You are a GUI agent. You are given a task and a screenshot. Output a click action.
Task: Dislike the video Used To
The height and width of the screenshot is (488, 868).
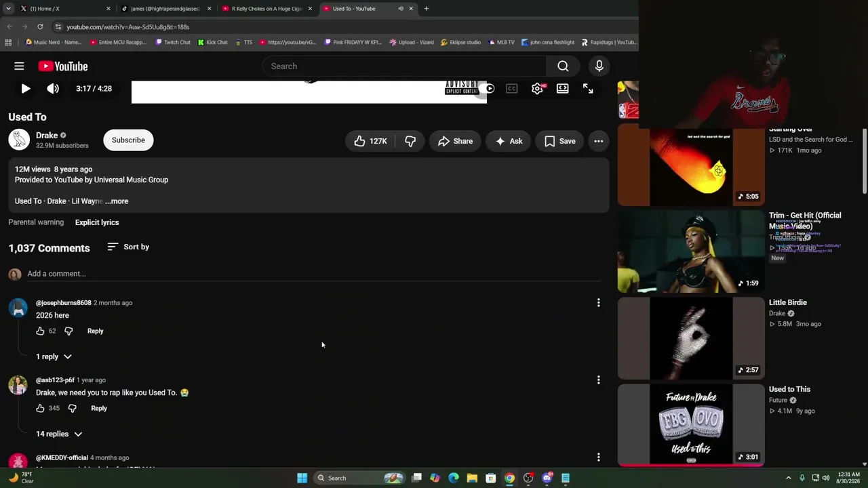(x=410, y=141)
